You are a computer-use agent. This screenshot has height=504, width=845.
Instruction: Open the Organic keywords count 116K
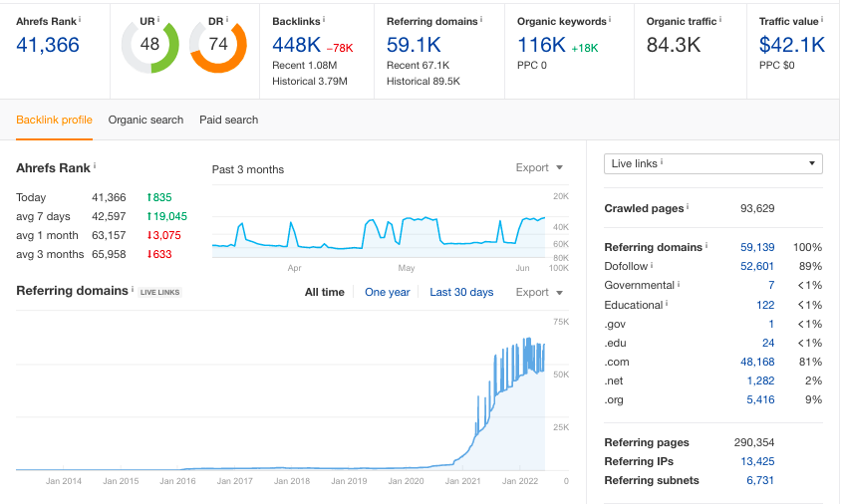(x=541, y=45)
